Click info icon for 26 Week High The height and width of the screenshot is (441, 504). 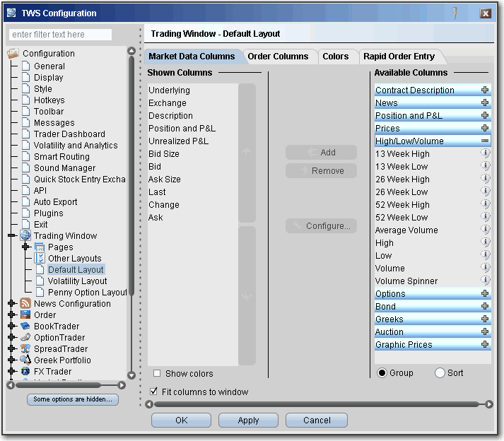[x=485, y=178]
